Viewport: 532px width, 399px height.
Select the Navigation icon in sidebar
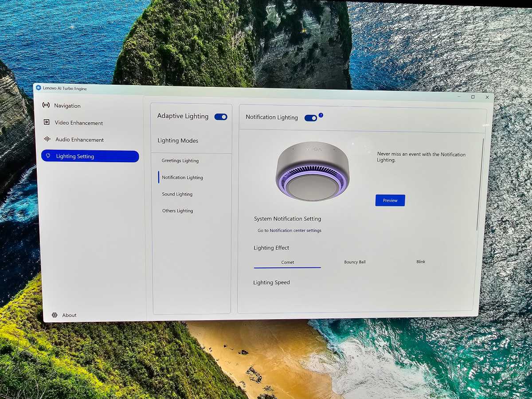47,106
